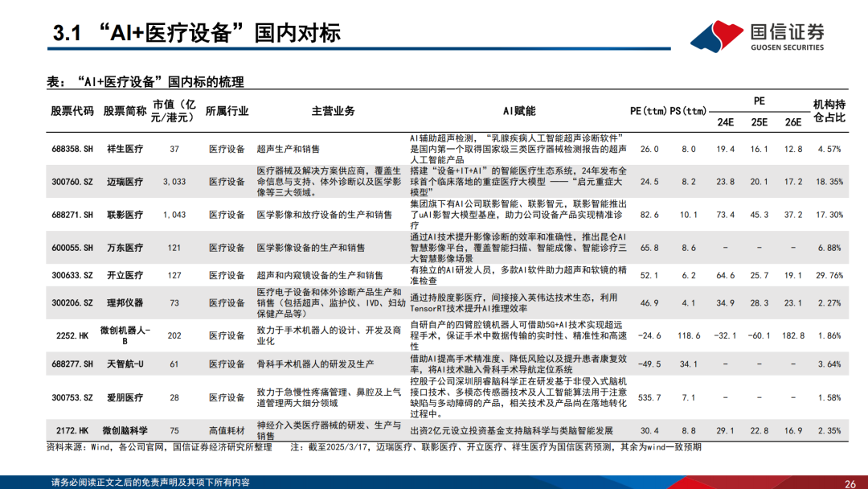Select PS(ttm) value 118.6
The image size is (868, 489).
point(689,335)
